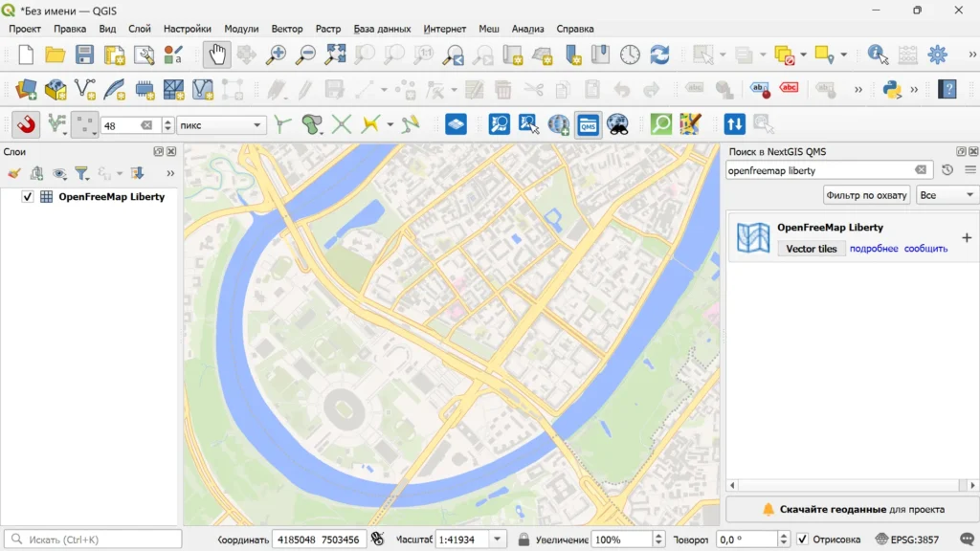Open the Интернет menu
Screen dimensions: 980x551
[444, 29]
